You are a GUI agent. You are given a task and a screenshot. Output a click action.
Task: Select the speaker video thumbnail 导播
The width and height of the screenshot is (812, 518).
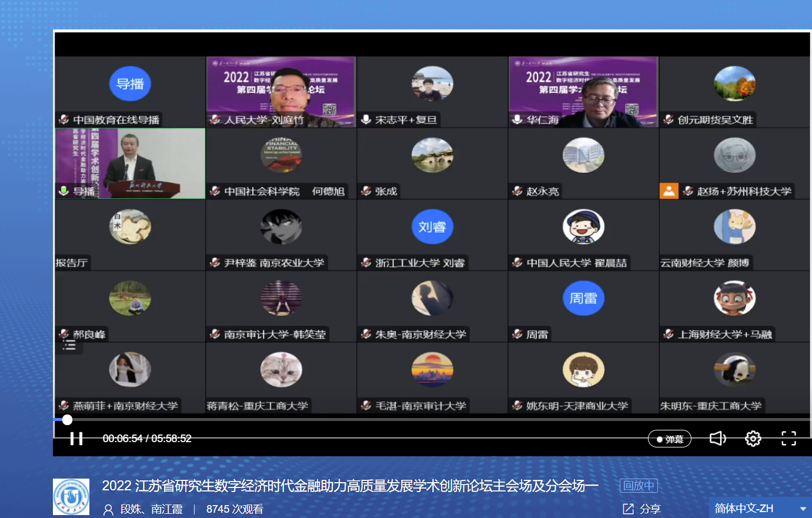[x=131, y=163]
